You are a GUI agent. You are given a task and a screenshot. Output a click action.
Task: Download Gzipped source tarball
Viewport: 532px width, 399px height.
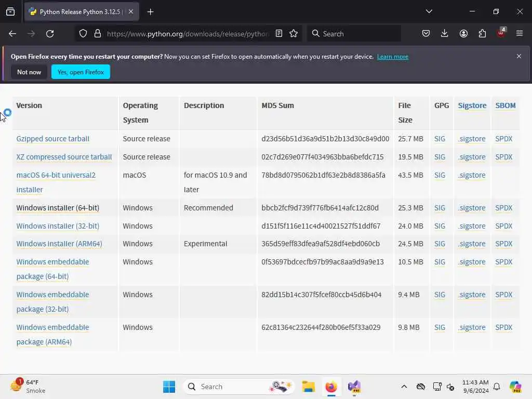tap(53, 139)
